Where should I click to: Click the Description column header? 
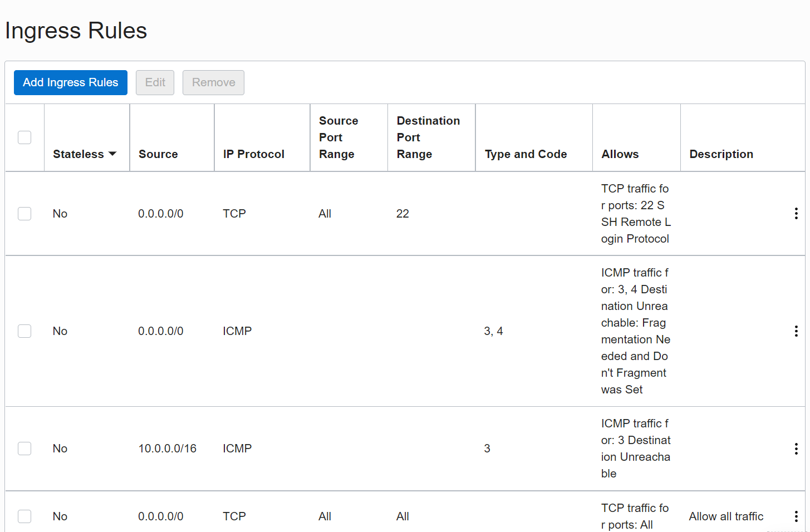point(721,154)
